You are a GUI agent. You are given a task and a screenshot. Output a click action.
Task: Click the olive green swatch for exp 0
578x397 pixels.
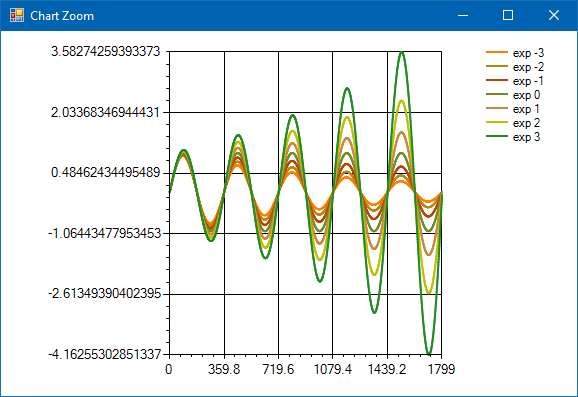[497, 94]
